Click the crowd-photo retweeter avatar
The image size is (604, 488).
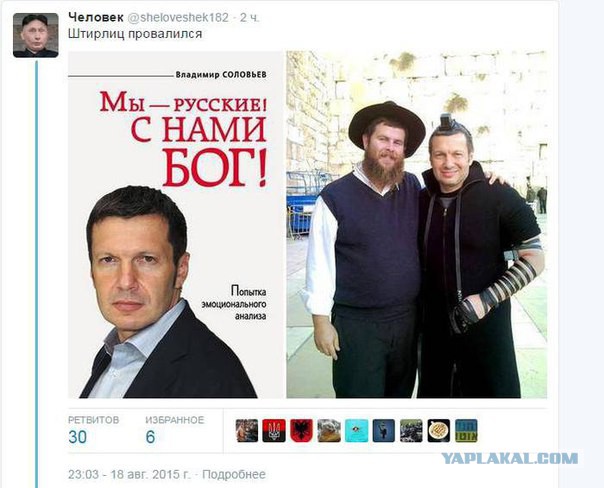coord(411,431)
